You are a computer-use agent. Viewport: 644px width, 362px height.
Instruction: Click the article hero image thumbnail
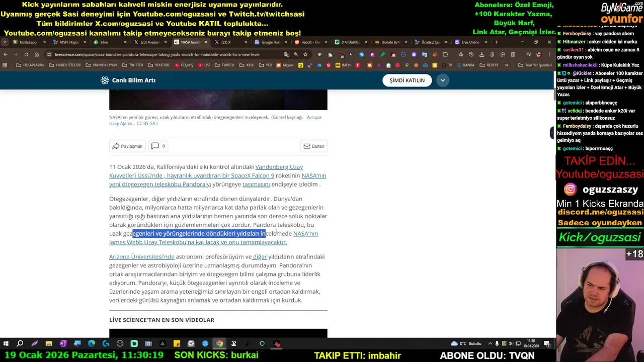(218, 100)
